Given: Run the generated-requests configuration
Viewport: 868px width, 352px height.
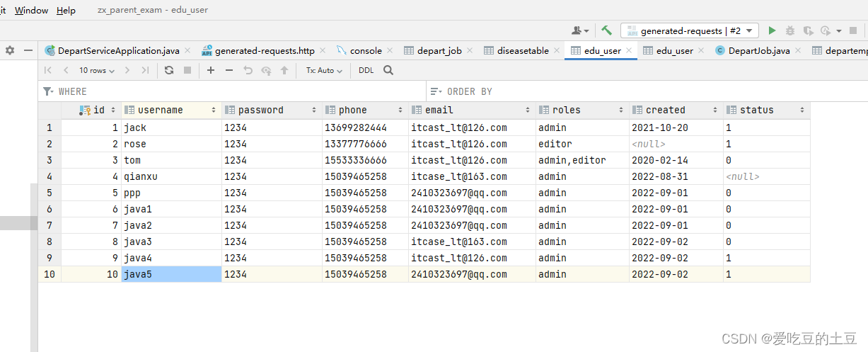Looking at the screenshot, I should pos(772,30).
